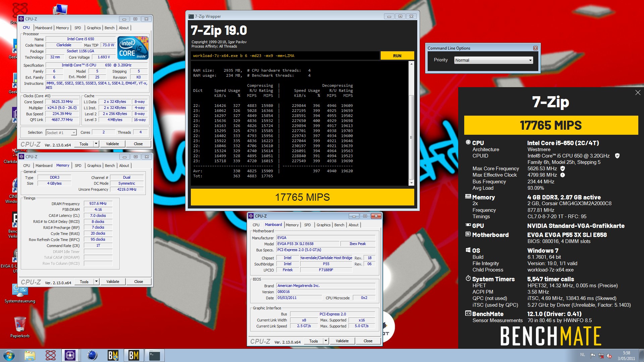Click the 7-Zip Wrapper title bar icon
The height and width of the screenshot is (362, 644).
click(x=191, y=16)
